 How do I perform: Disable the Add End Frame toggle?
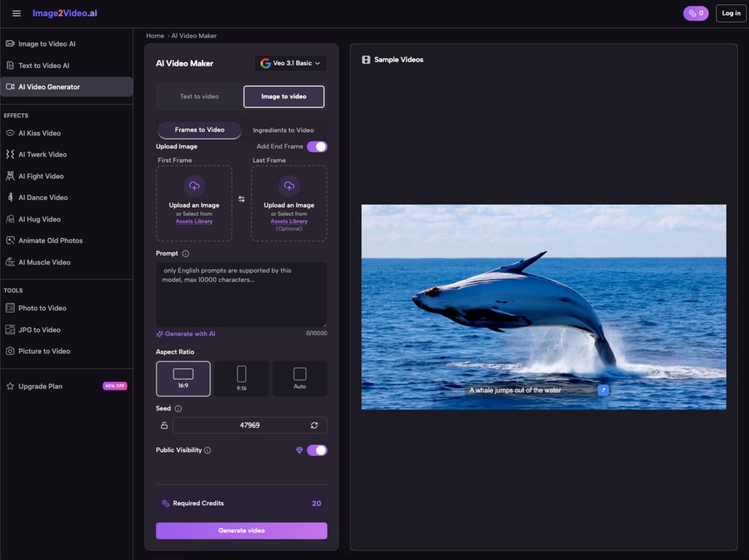click(x=317, y=146)
